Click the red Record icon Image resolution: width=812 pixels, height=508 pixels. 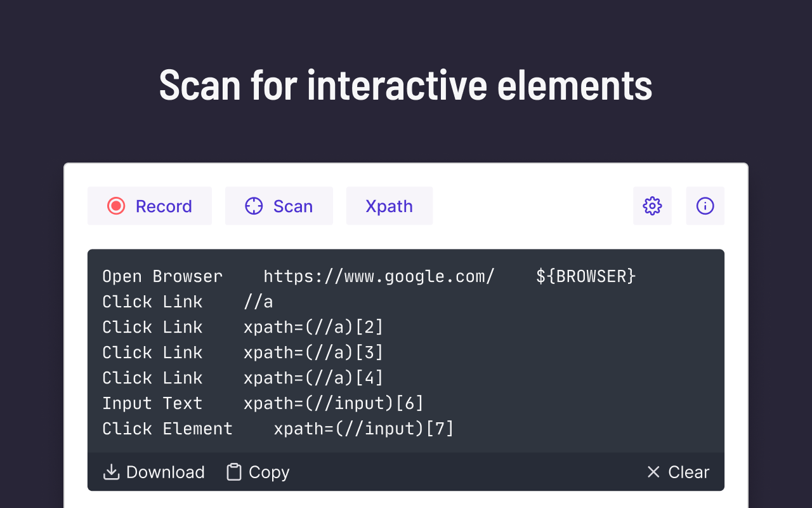pyautogui.click(x=116, y=206)
